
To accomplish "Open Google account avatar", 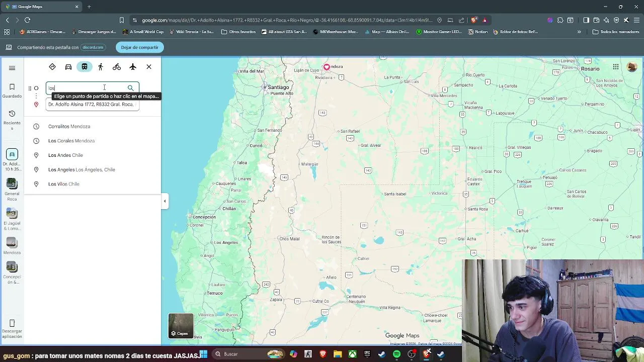I will coord(632,67).
